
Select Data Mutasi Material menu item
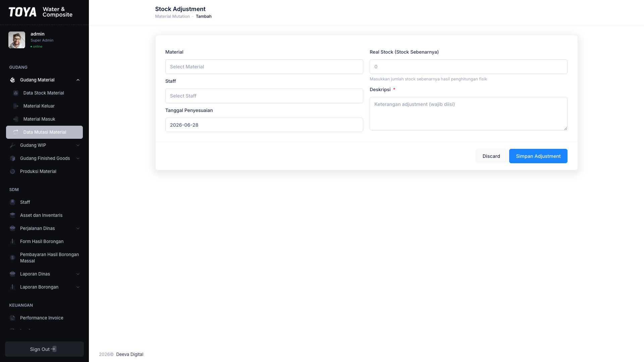[44, 132]
